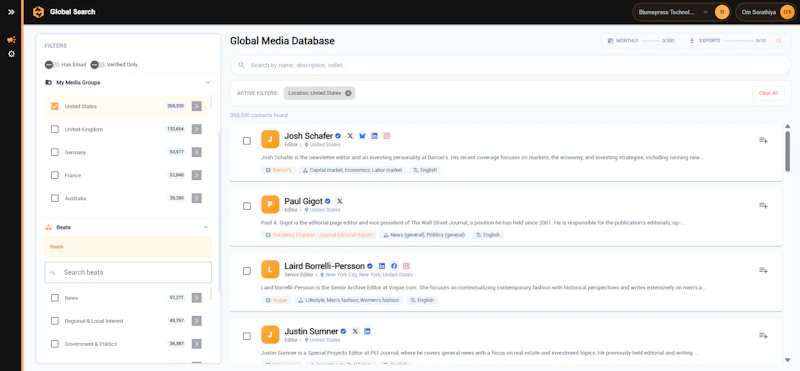The height and width of the screenshot is (371, 800).
Task: Select Paul Gigot's contact checkbox
Action: pyautogui.click(x=247, y=206)
